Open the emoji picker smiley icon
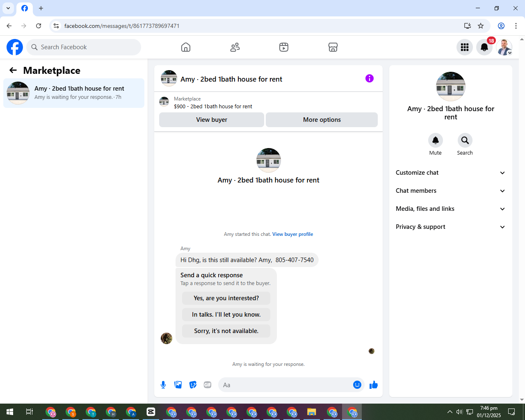 tap(357, 385)
